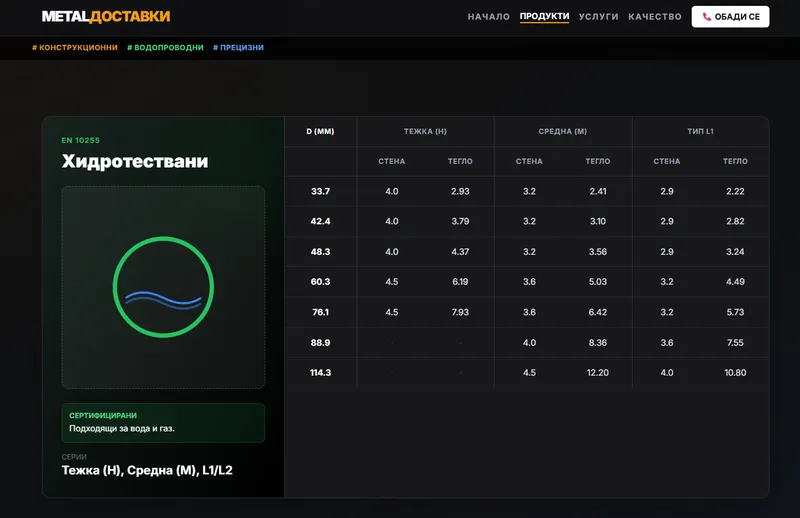
Task: Click weight value 8.36 in row 88.9
Action: [598, 342]
